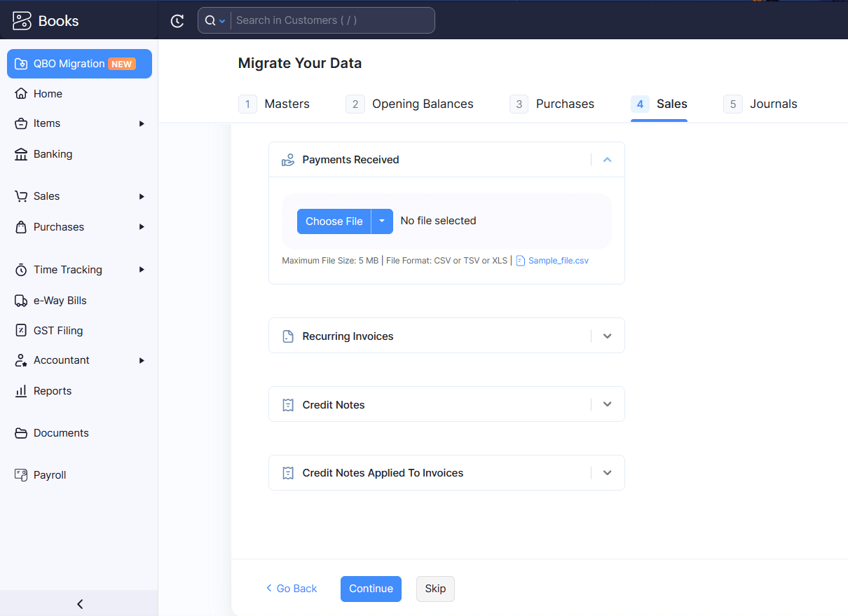Expand the Recurring Invoices section
Viewport: 848px width, 616px height.
point(607,336)
